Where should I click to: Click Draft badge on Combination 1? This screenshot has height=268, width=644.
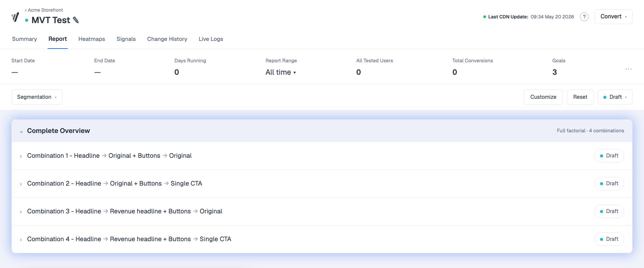[609, 156]
